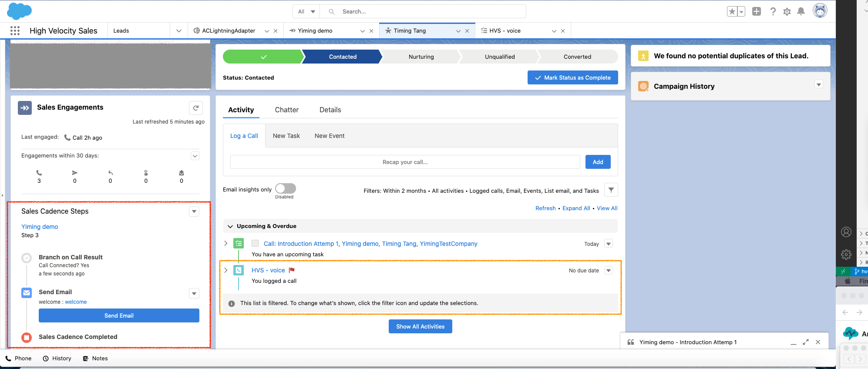Select the Unqualified status path stage
Image resolution: width=868 pixels, height=369 pixels.
point(500,57)
